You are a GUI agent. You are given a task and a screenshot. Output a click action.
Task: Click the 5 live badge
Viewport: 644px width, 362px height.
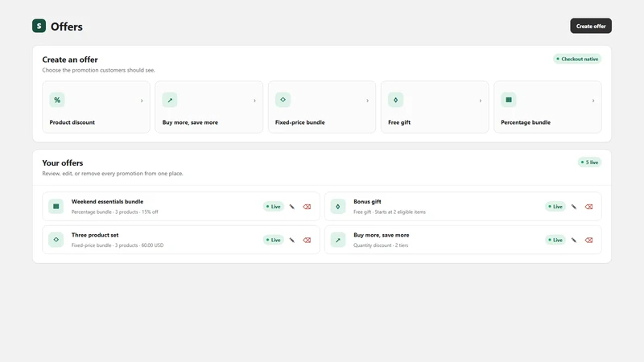pos(589,162)
